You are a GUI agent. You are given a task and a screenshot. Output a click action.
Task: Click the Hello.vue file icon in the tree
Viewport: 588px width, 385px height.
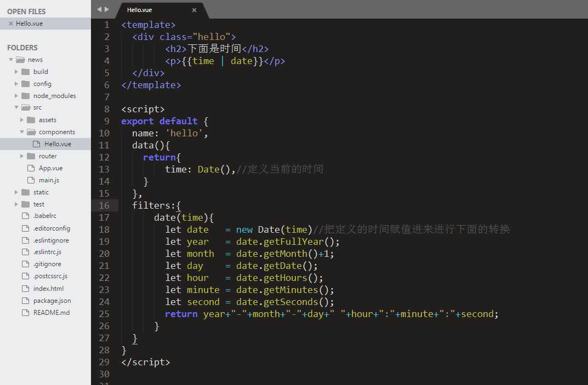tap(36, 144)
